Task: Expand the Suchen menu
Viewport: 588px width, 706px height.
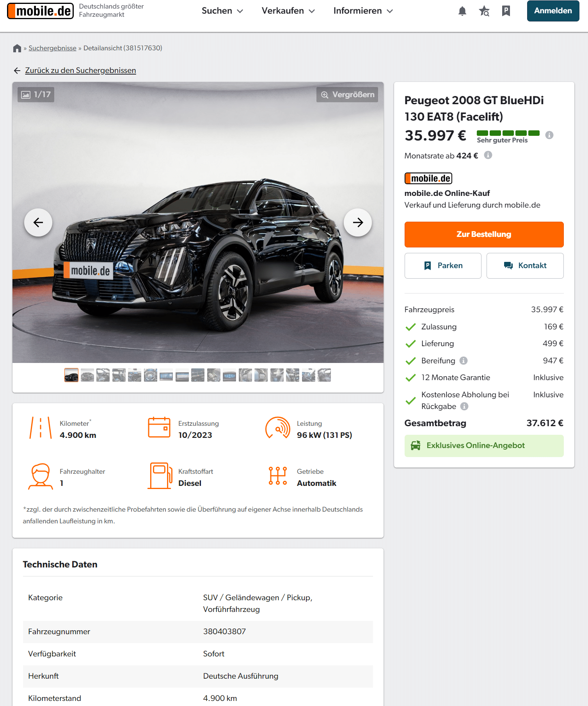Action: (x=222, y=11)
